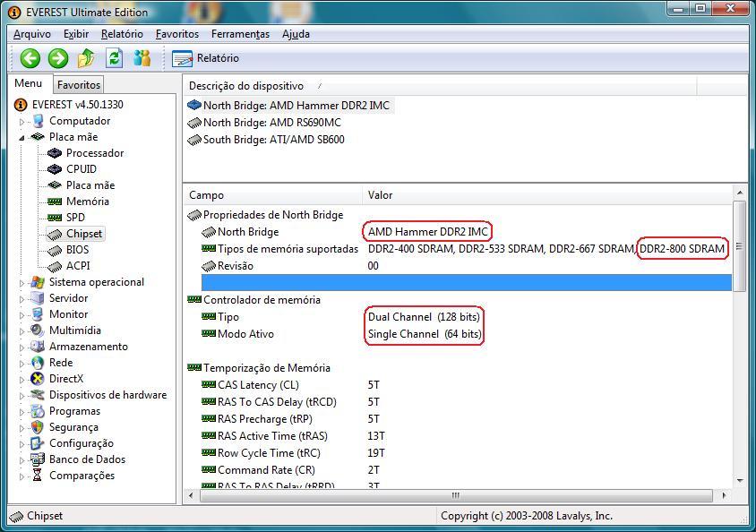Click the Armazenamento drive icon
The width and height of the screenshot is (756, 532).
pyautogui.click(x=38, y=347)
